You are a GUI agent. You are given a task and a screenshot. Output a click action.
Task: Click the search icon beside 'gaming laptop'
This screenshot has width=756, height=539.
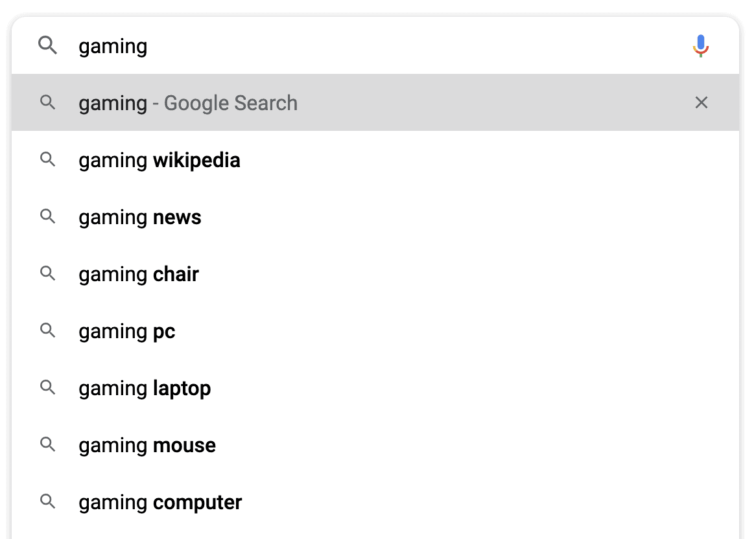[47, 388]
